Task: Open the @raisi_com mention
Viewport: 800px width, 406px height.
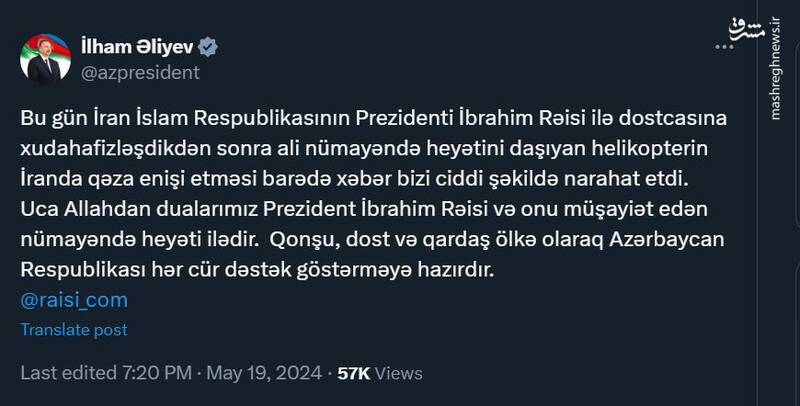Action: tap(74, 299)
